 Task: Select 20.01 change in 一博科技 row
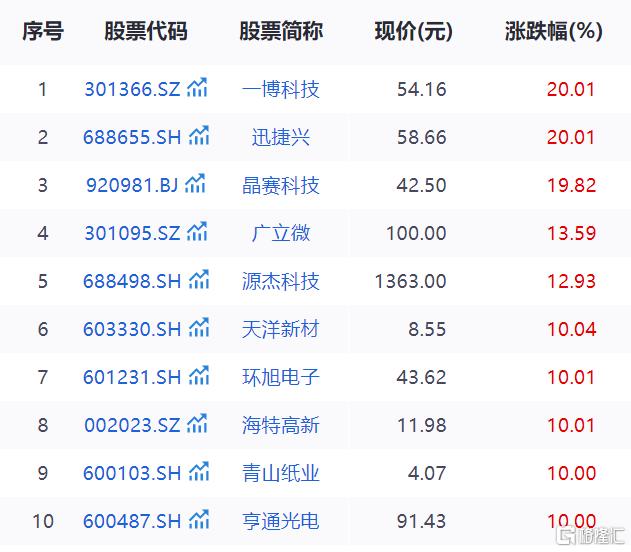tap(571, 89)
